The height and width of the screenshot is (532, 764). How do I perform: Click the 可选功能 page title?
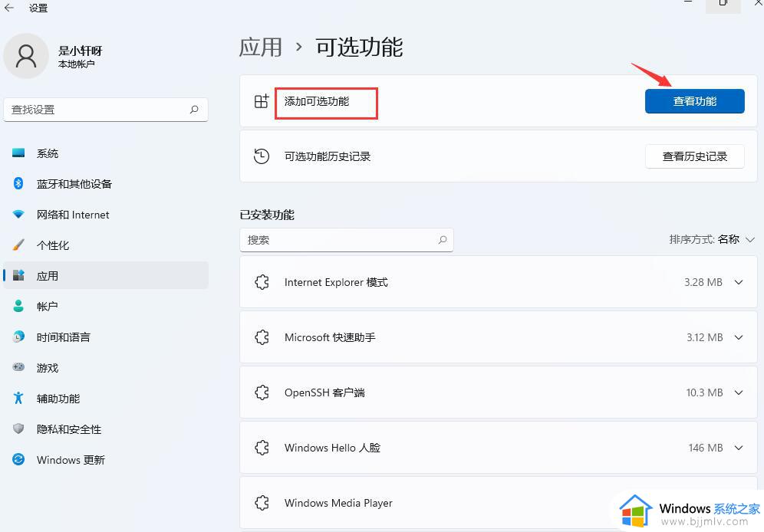359,48
